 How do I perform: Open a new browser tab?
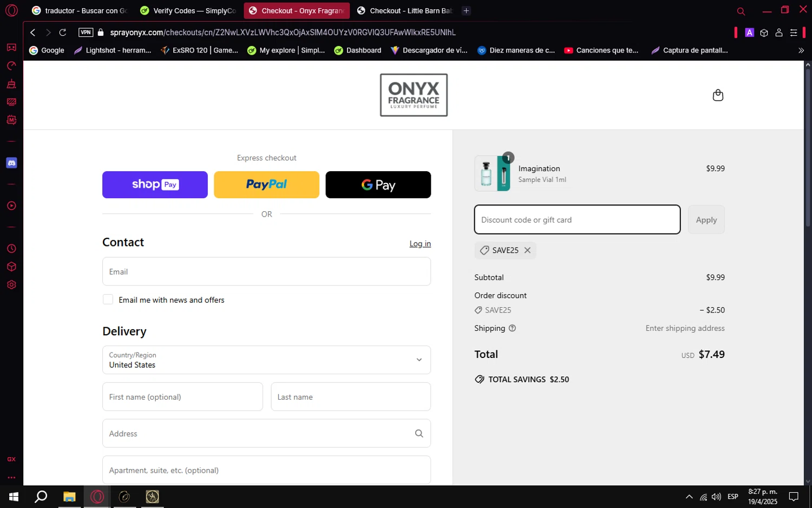[x=466, y=10]
